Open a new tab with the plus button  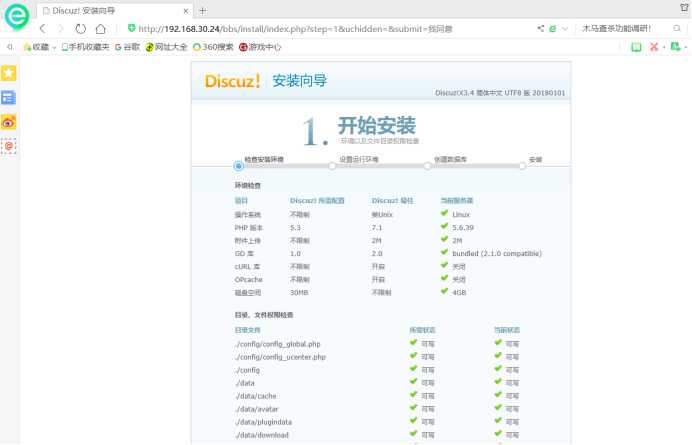coord(203,11)
